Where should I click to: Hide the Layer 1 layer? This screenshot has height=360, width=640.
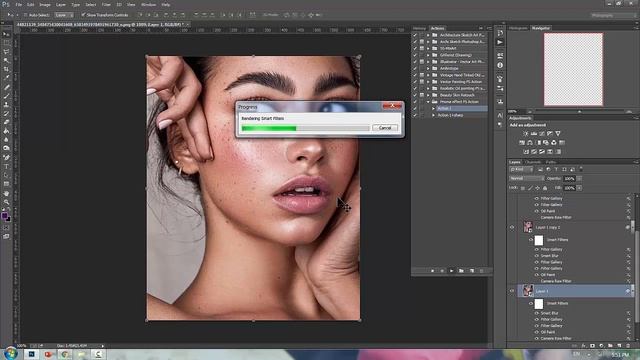pyautogui.click(x=512, y=291)
